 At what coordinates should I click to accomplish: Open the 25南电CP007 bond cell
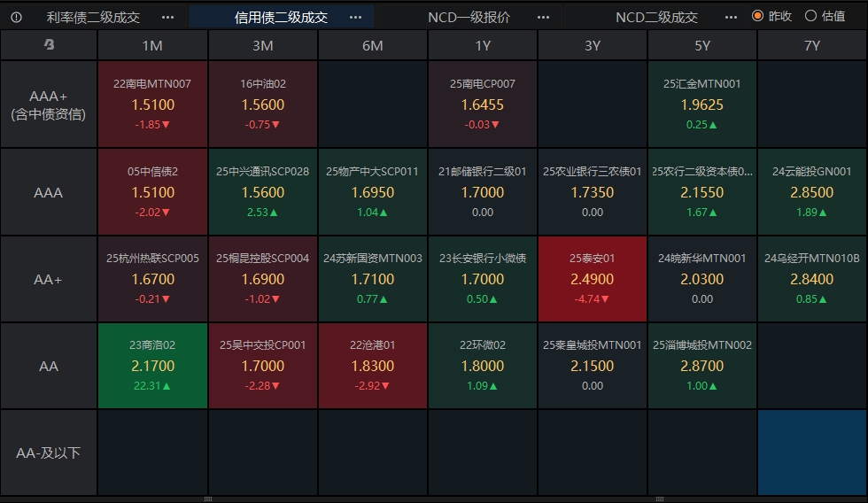[483, 104]
